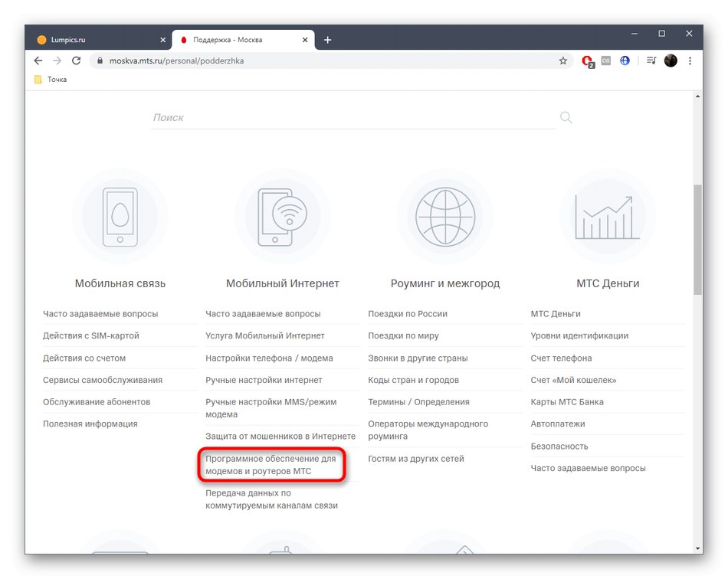Switch to Поддержка - Москва tab
The image size is (728, 579).
click(244, 40)
